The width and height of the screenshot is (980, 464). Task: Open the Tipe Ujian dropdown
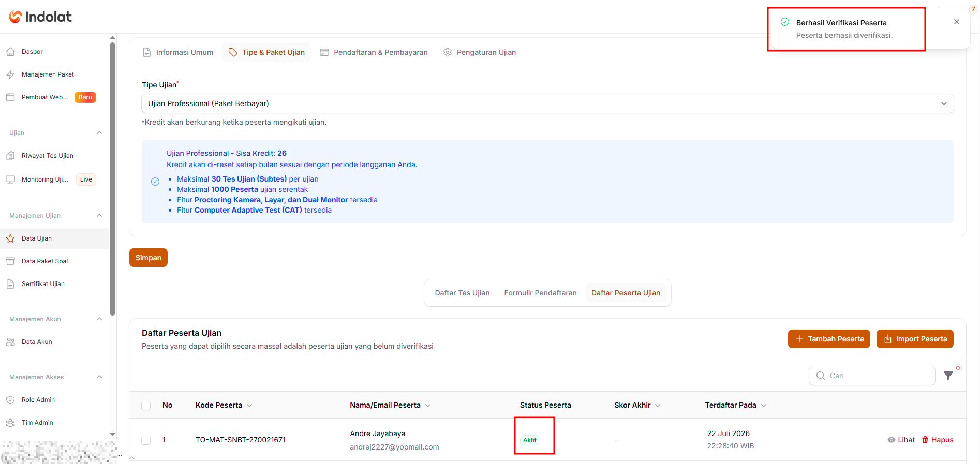point(547,103)
